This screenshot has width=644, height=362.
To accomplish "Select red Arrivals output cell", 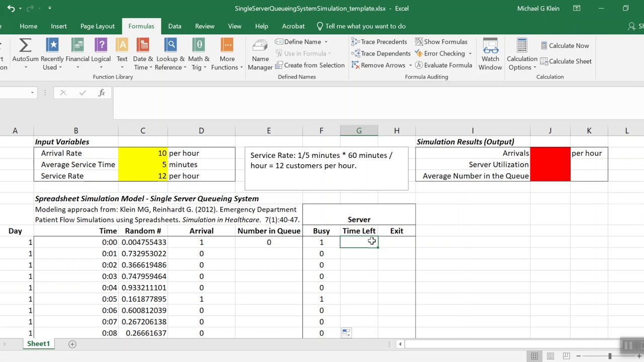I will point(550,153).
